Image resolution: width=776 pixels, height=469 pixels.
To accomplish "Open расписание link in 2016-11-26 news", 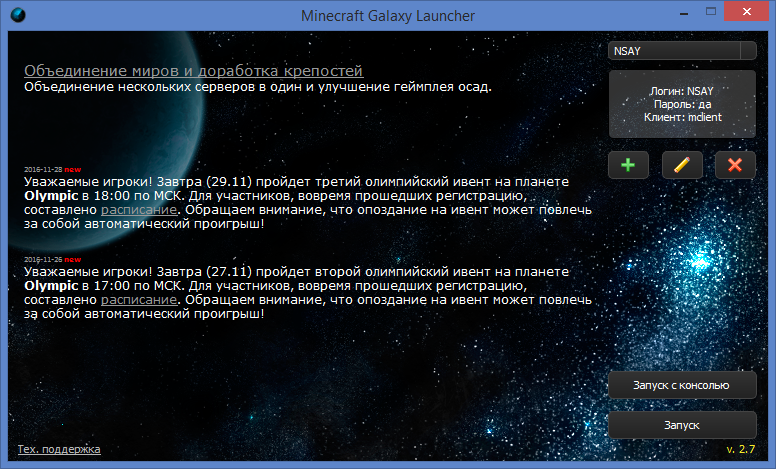I will 139,300.
